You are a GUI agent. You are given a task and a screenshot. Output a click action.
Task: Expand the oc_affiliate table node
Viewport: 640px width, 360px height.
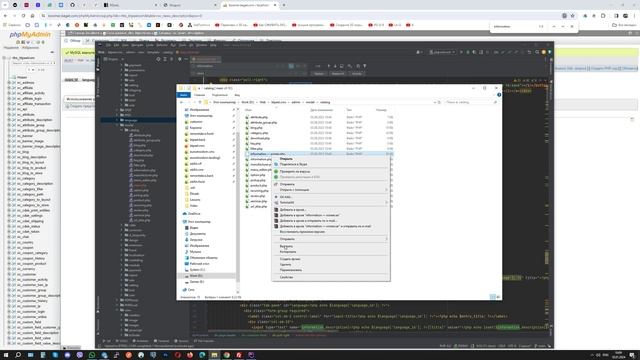point(9,88)
